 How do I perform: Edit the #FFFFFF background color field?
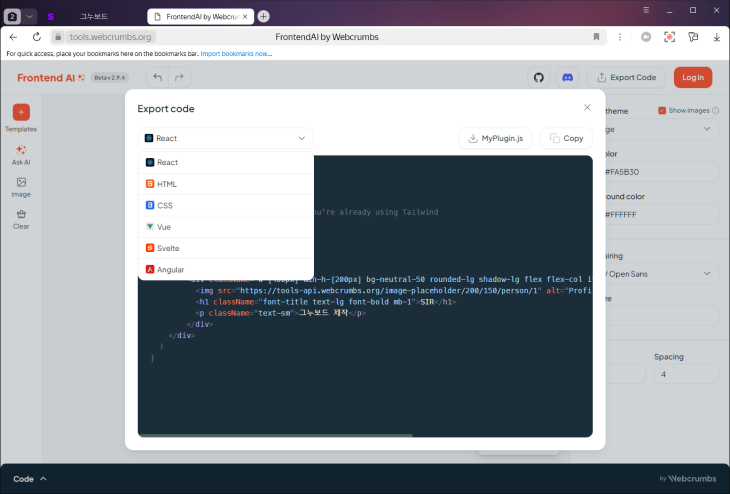click(x=662, y=215)
